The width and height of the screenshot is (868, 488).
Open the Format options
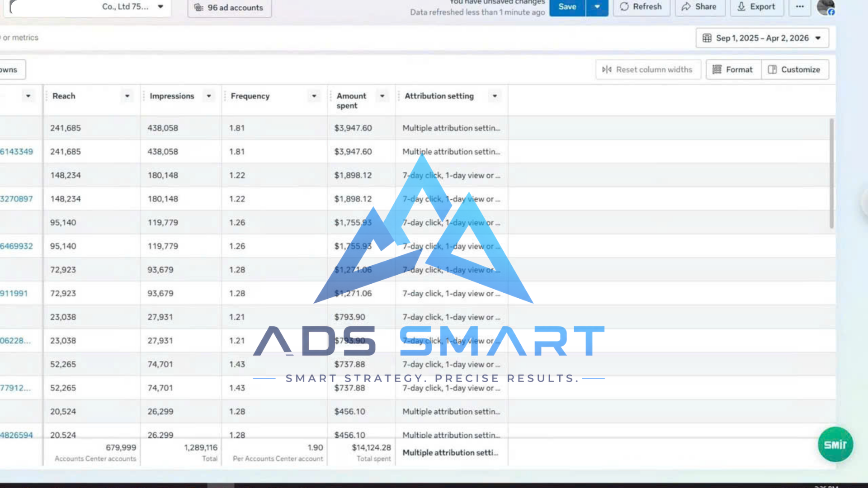click(733, 70)
